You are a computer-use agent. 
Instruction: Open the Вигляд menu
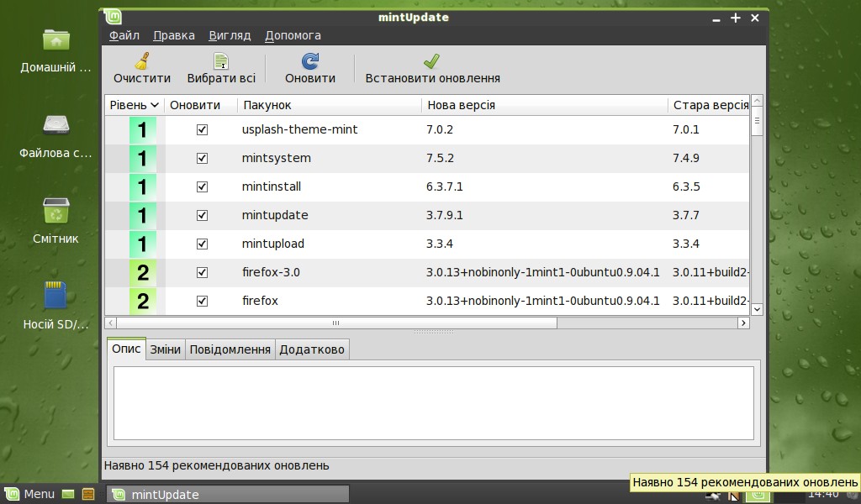point(230,35)
